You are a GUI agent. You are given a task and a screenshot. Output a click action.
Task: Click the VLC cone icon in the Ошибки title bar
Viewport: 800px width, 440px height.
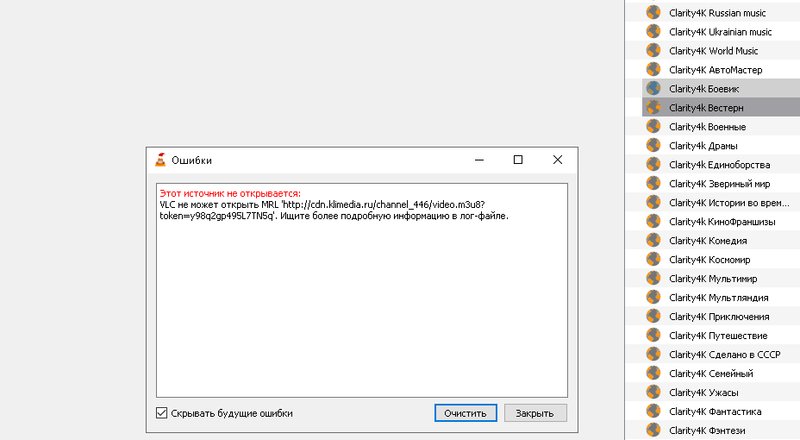click(x=159, y=160)
